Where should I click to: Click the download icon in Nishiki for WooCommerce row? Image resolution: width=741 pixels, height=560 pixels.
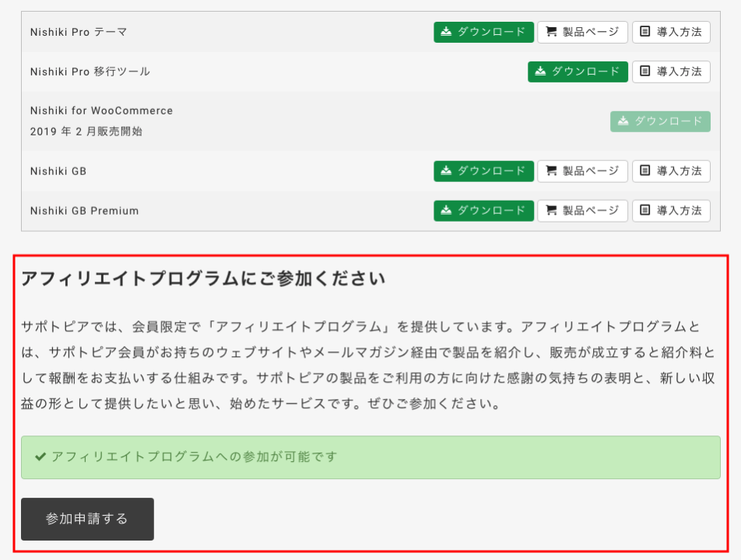(623, 121)
